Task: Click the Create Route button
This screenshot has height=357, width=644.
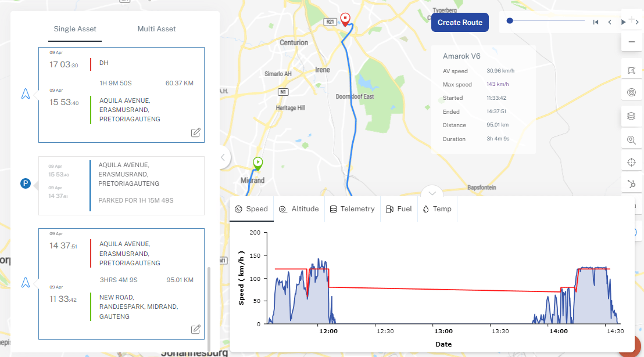Action: coord(460,23)
